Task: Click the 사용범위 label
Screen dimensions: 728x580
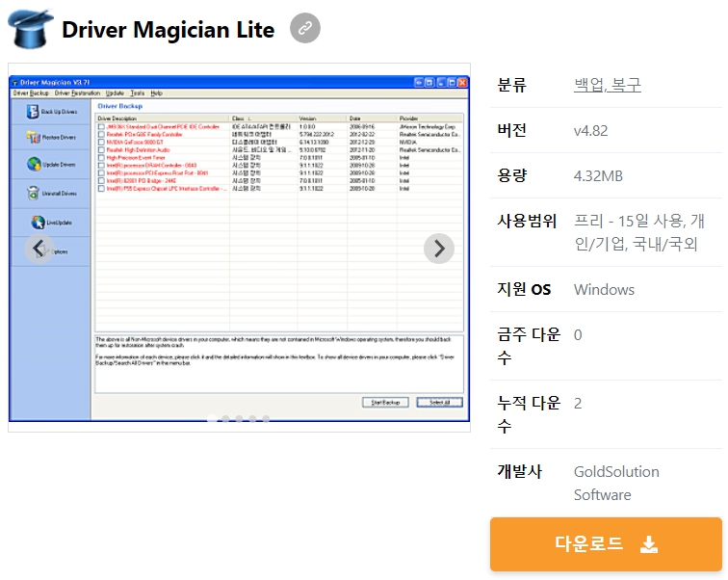Action: pos(527,221)
